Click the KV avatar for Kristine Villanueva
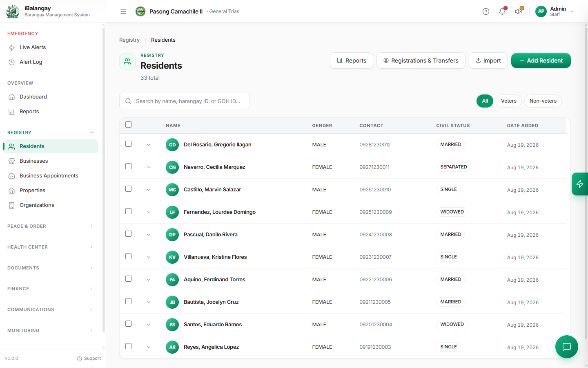The height and width of the screenshot is (368, 588). (172, 257)
